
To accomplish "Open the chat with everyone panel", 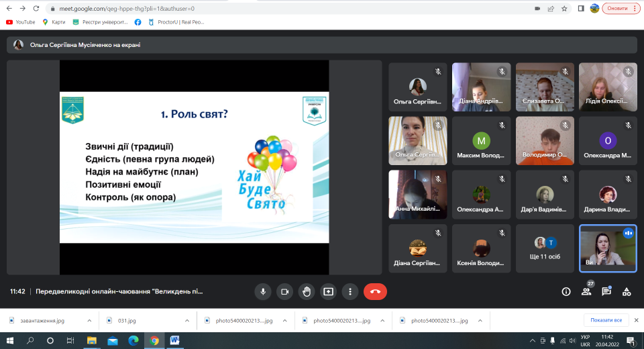I will (606, 291).
